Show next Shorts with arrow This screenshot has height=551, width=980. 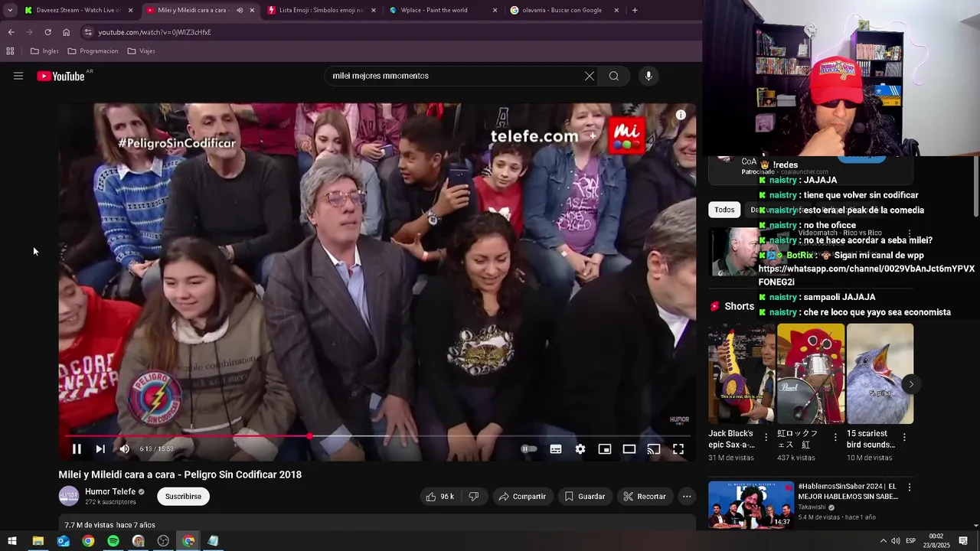(x=910, y=384)
